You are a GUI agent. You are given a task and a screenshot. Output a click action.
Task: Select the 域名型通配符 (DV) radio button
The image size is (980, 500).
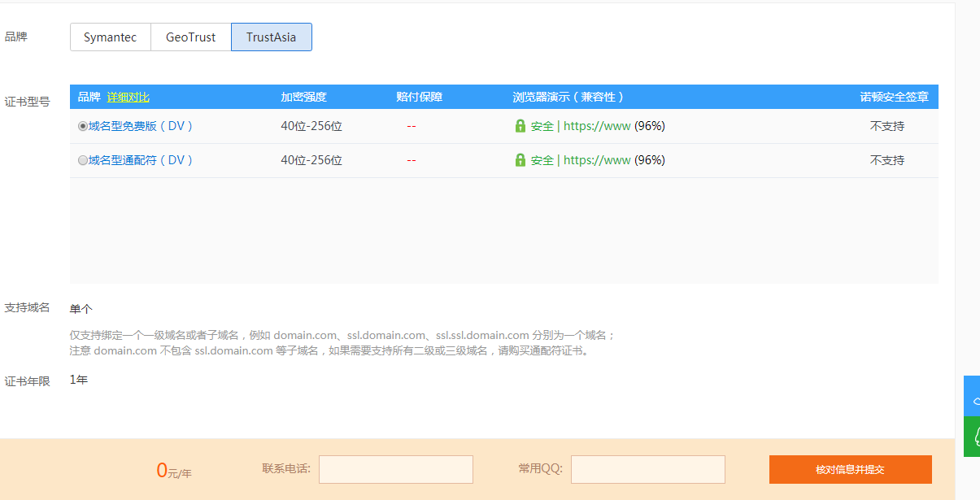83,161
